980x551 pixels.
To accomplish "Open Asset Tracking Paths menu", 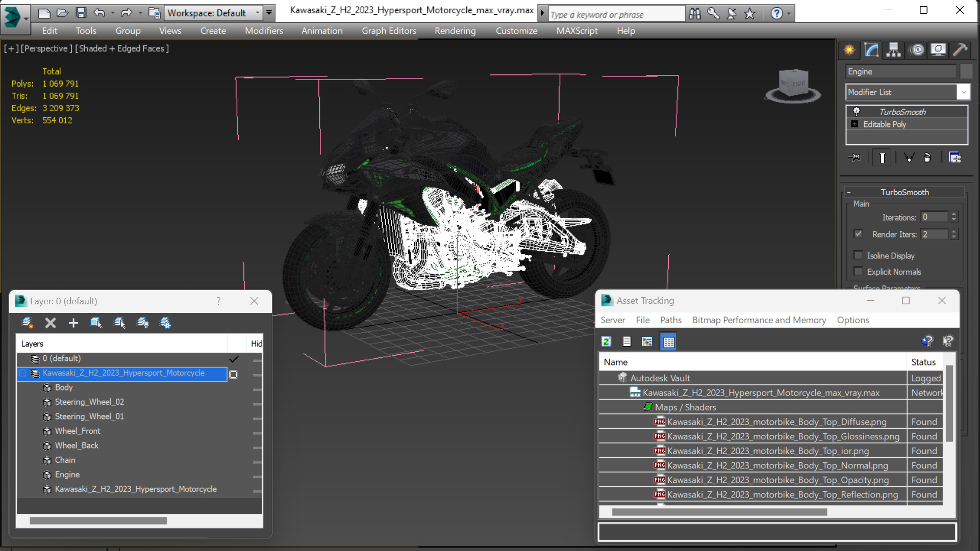I will (671, 320).
